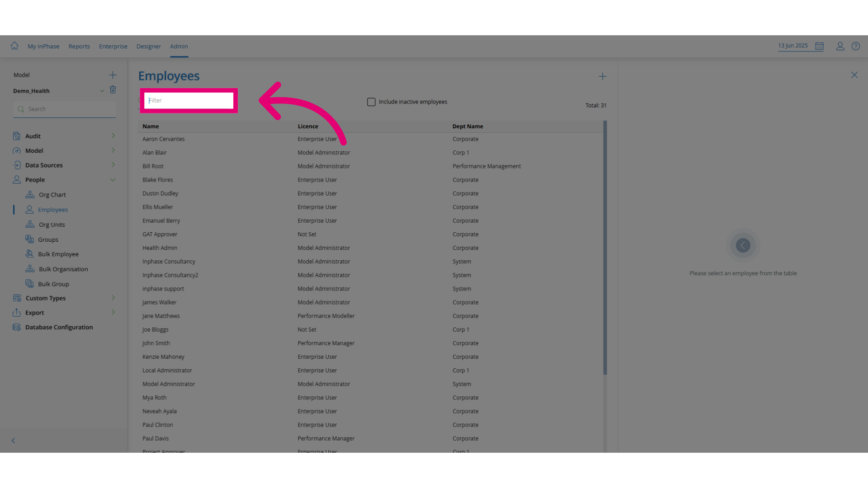This screenshot has height=488, width=868.
Task: Open Bulk Organisation page
Action: coord(63,269)
